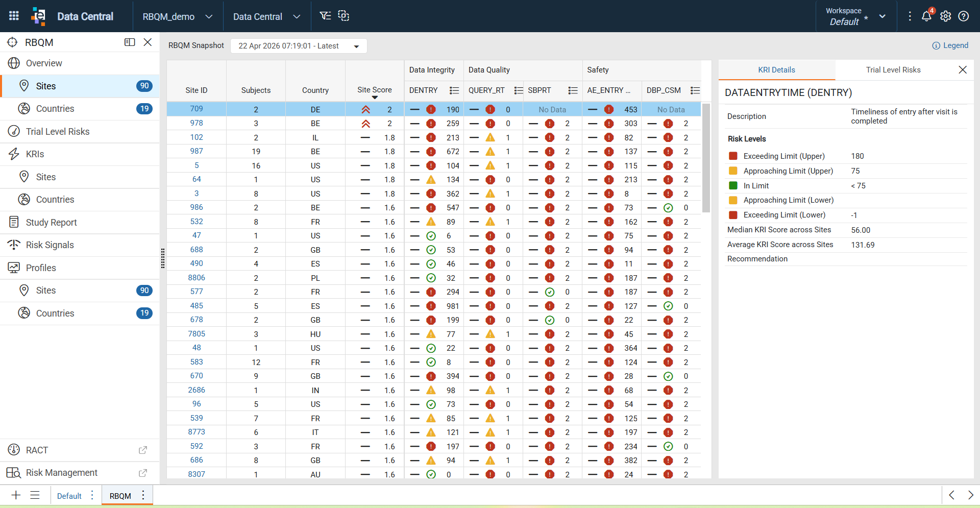Open the RBQM Snapshot date dropdown
This screenshot has height=508, width=980.
[299, 46]
